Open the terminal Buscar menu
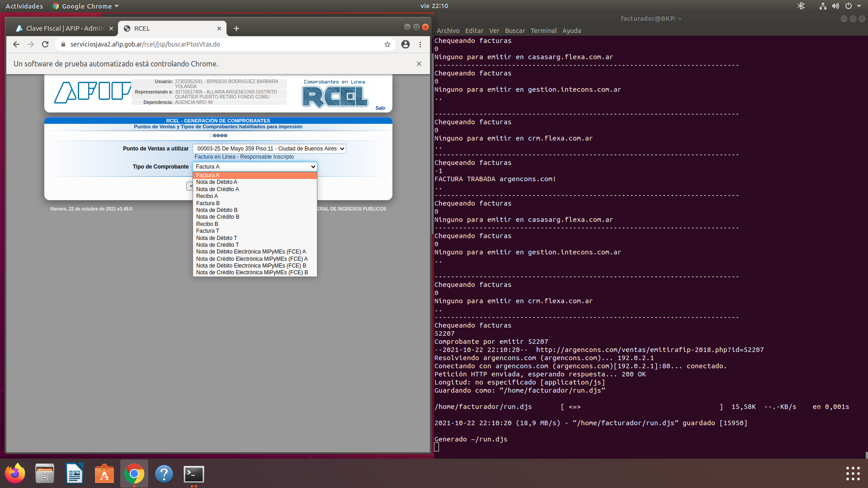This screenshot has width=868, height=488. [515, 31]
